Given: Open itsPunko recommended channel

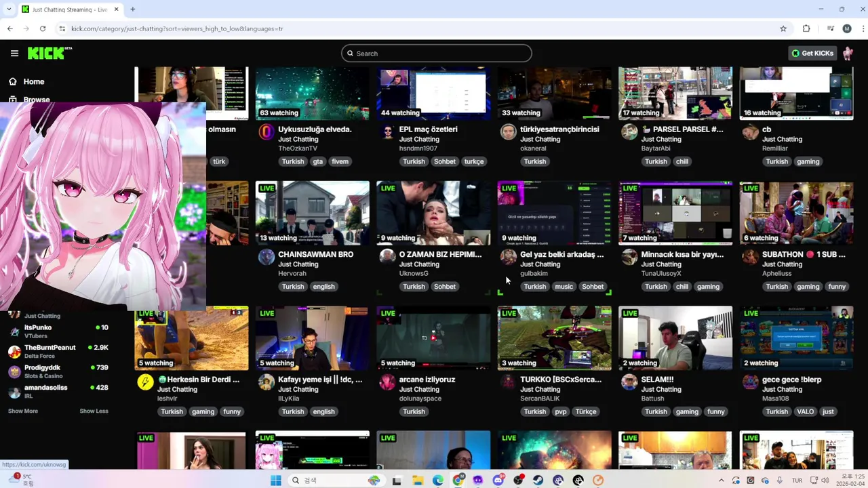Looking at the screenshot, I should click(x=58, y=331).
